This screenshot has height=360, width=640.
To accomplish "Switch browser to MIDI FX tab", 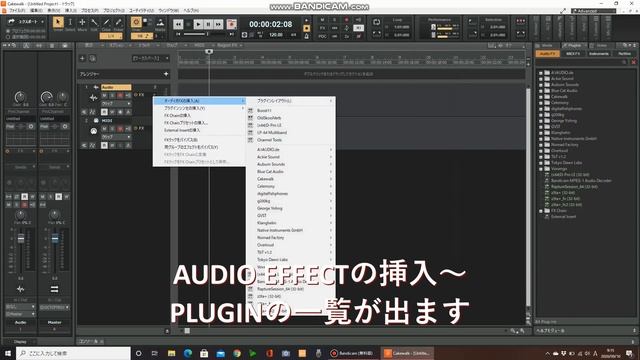I will [x=573, y=53].
